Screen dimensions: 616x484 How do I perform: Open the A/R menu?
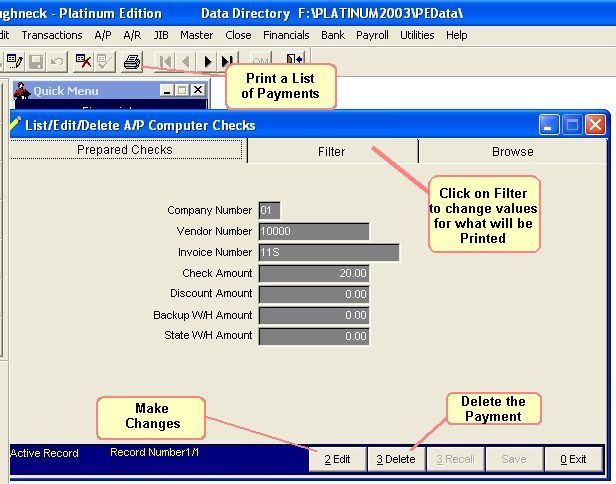tap(132, 35)
